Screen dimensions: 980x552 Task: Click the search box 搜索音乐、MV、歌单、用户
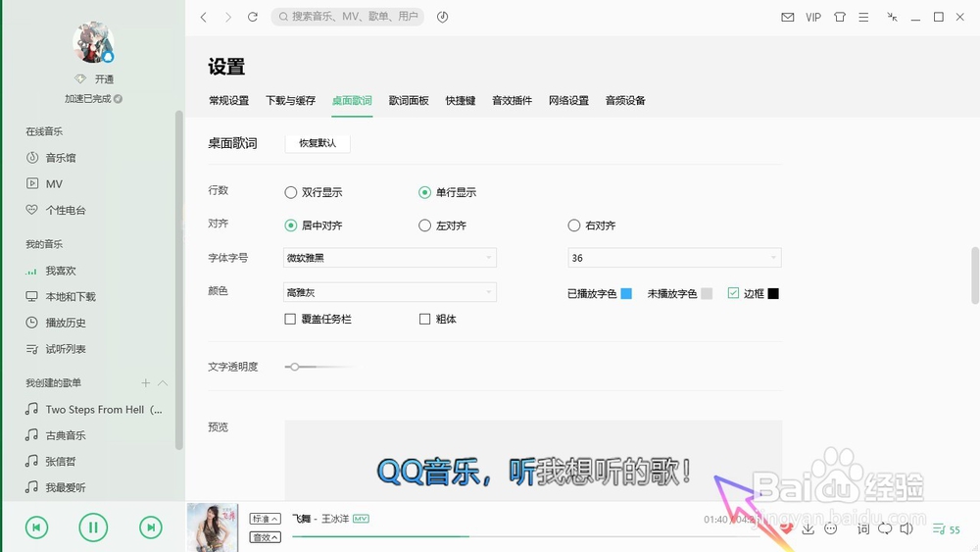[348, 17]
